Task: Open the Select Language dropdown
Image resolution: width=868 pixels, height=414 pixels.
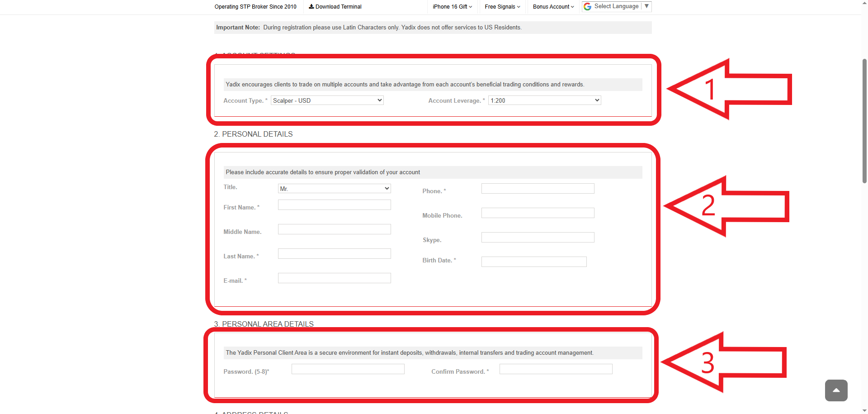Action: coord(617,6)
